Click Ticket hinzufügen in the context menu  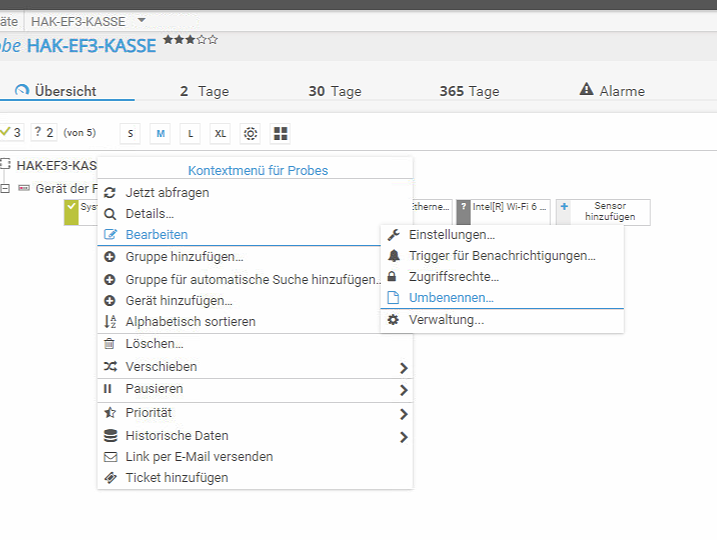pyautogui.click(x=176, y=477)
